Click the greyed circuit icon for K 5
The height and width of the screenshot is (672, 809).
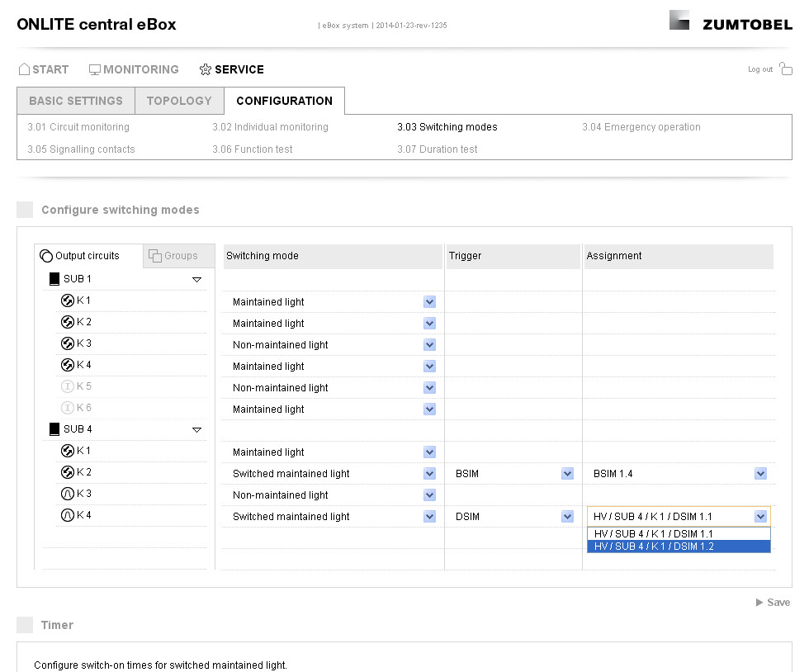pyautogui.click(x=68, y=386)
